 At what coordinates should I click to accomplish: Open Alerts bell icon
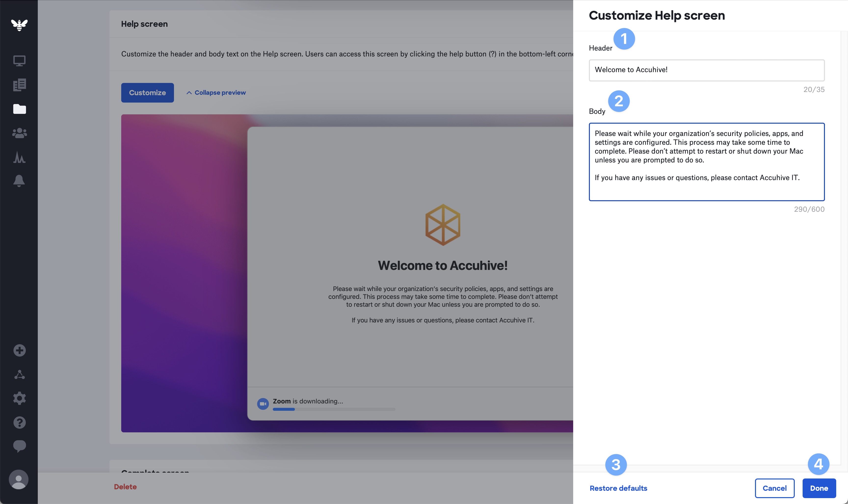click(x=19, y=181)
